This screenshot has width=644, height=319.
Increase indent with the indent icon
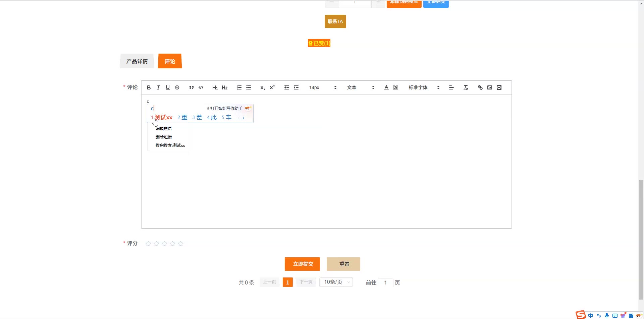click(x=296, y=87)
